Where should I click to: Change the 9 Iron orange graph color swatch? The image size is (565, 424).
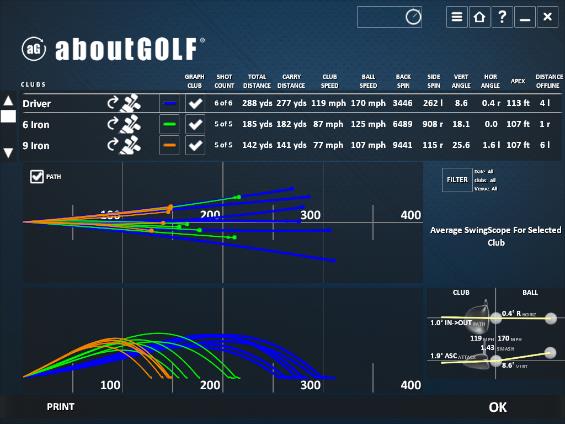pos(169,145)
